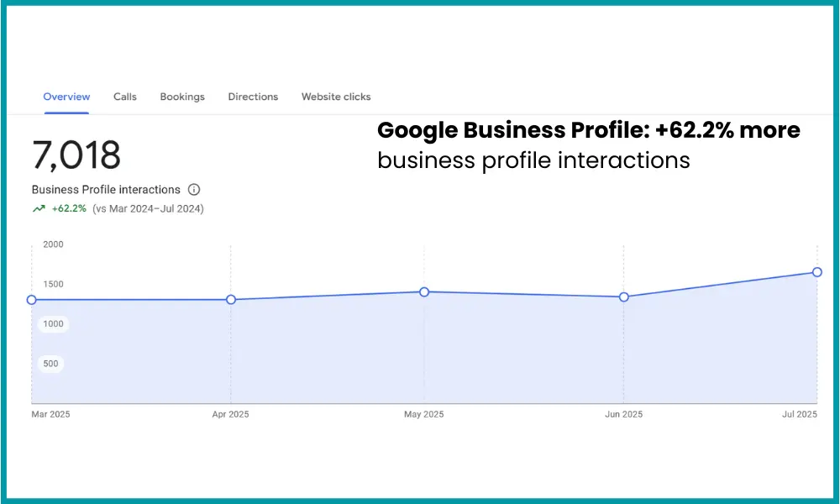Open the info tooltip beside Business Profile interactions
The width and height of the screenshot is (840, 504).
pyautogui.click(x=194, y=190)
